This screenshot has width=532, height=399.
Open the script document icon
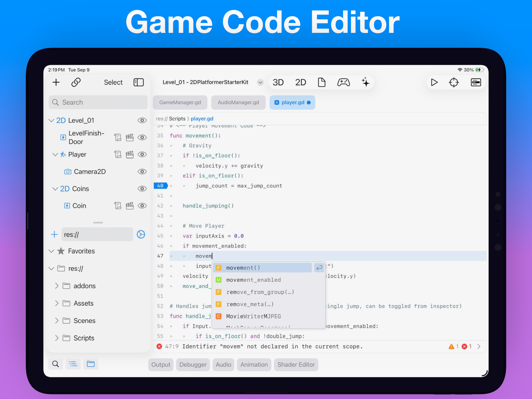(x=321, y=83)
